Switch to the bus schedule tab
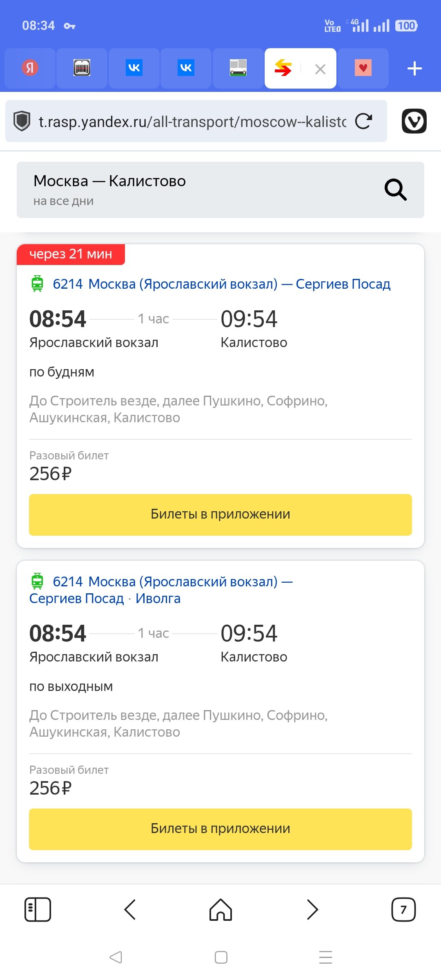This screenshot has width=441, height=980. [x=238, y=68]
